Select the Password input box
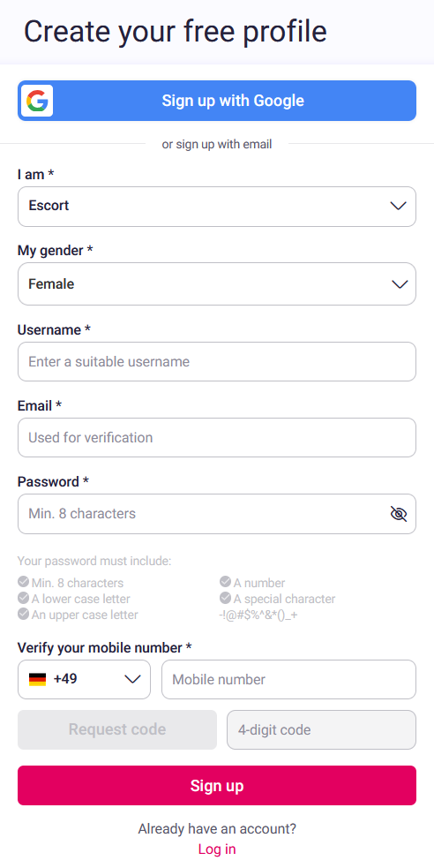 [x=217, y=514]
